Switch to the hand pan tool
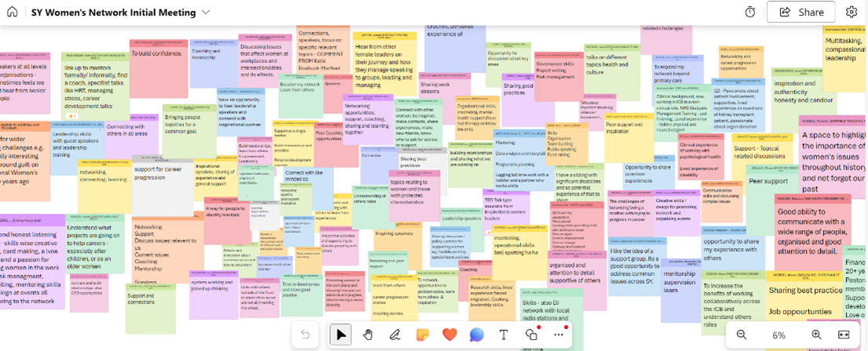This screenshot has width=868, height=351. (368, 335)
